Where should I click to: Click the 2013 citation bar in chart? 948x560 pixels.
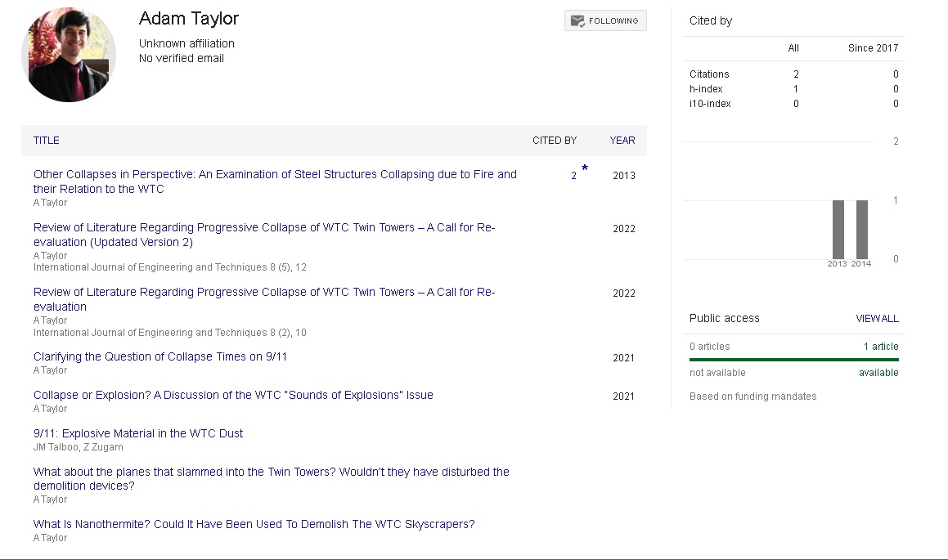838,230
